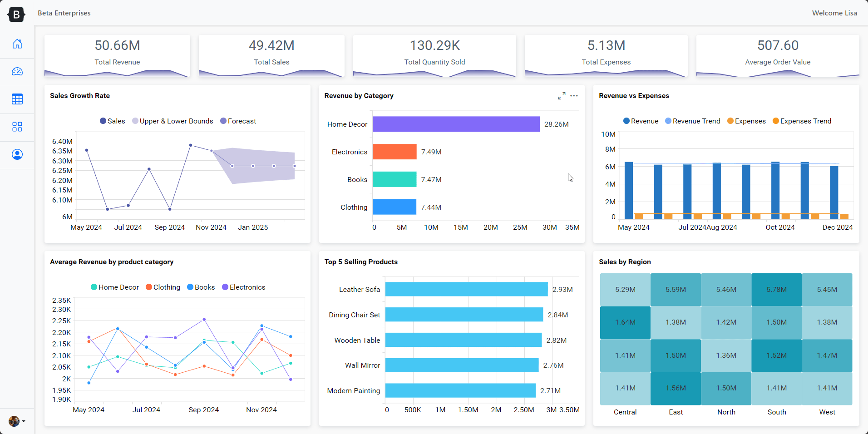Viewport: 868px width, 434px height.
Task: Open Revenue by Category more options menu
Action: coord(574,96)
